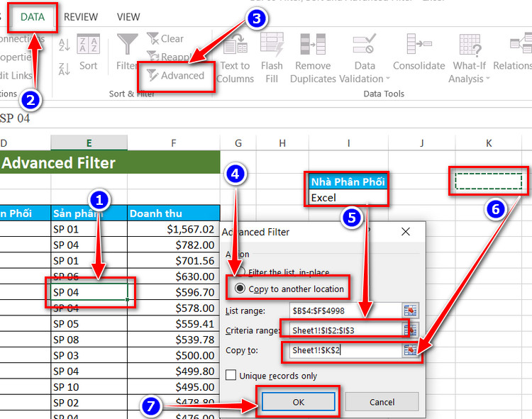Expand the What-If Analysis dropdown arrow

click(x=488, y=79)
